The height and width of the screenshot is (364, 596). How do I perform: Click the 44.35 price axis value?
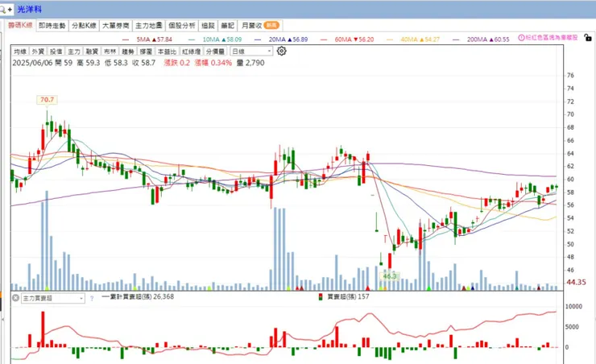click(x=576, y=283)
